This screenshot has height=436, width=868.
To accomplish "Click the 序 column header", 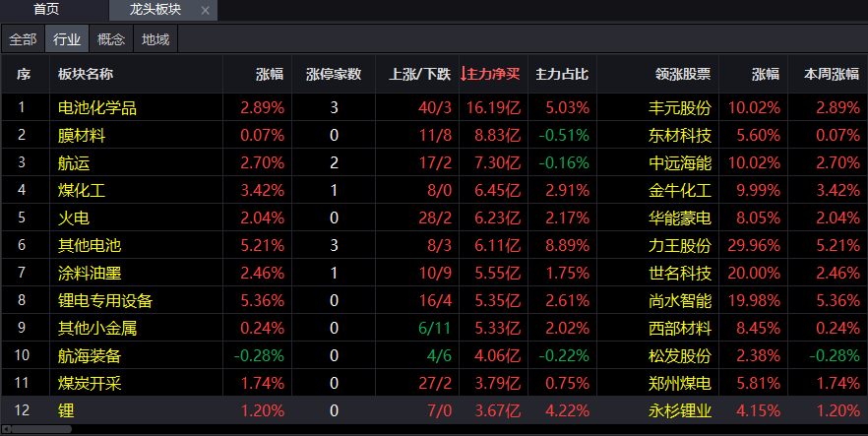I will tap(24, 74).
